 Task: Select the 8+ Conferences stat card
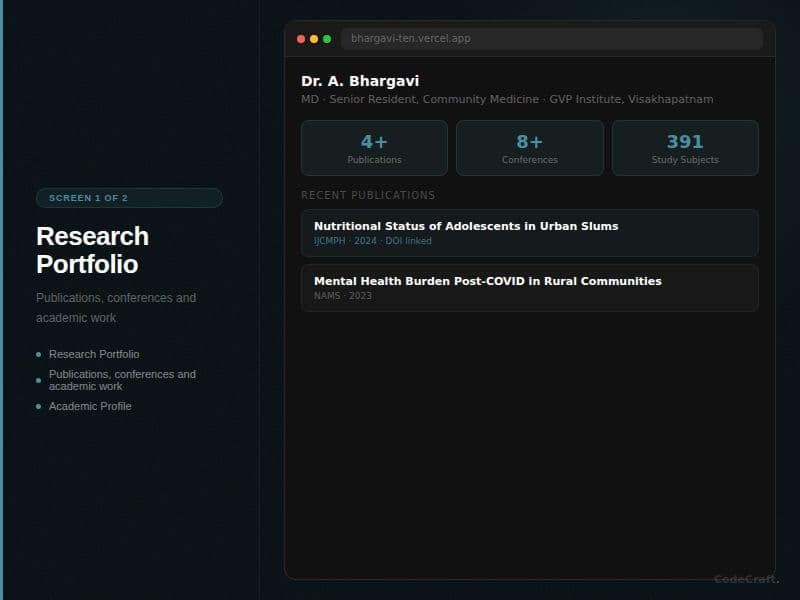click(530, 148)
